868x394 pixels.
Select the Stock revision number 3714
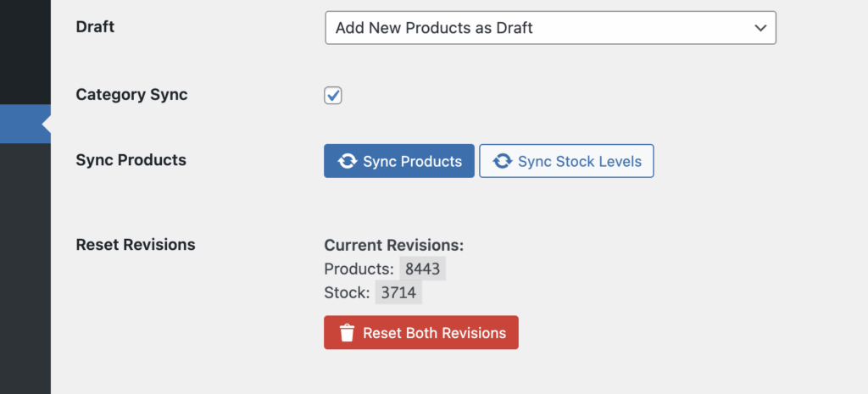[398, 292]
